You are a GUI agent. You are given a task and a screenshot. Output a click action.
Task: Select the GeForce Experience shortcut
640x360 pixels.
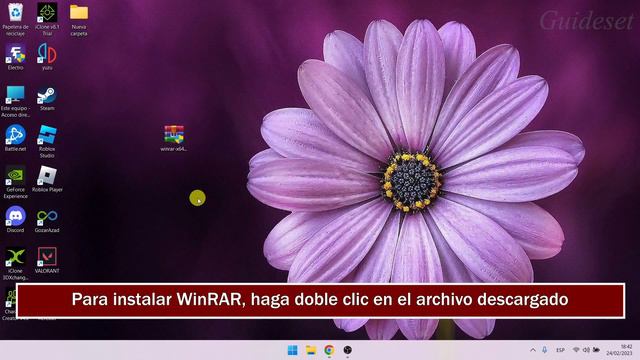pyautogui.click(x=16, y=182)
